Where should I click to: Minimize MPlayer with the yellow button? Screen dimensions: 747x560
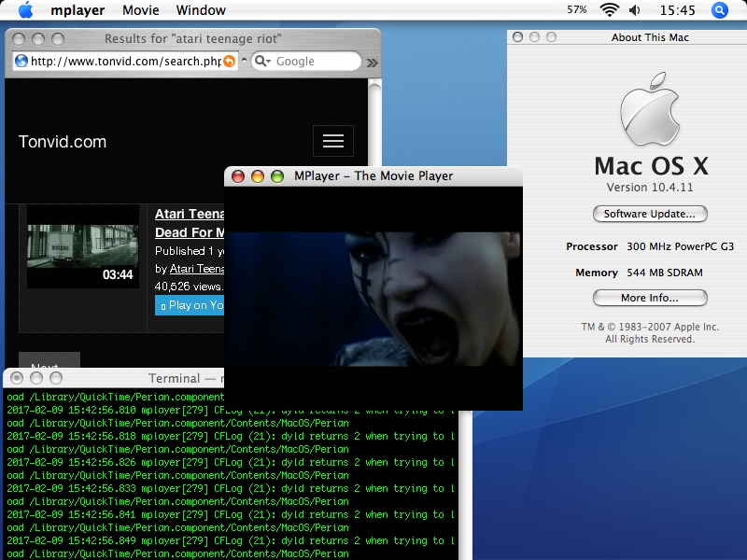click(258, 176)
